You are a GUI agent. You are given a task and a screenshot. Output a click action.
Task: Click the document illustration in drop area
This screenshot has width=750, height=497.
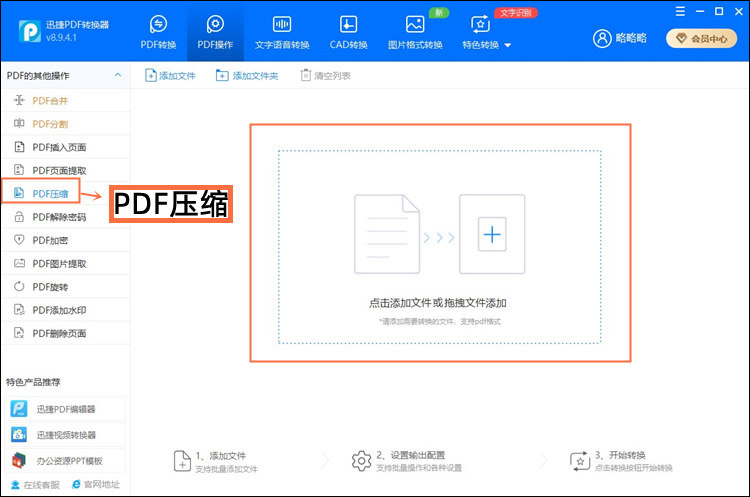tap(387, 234)
